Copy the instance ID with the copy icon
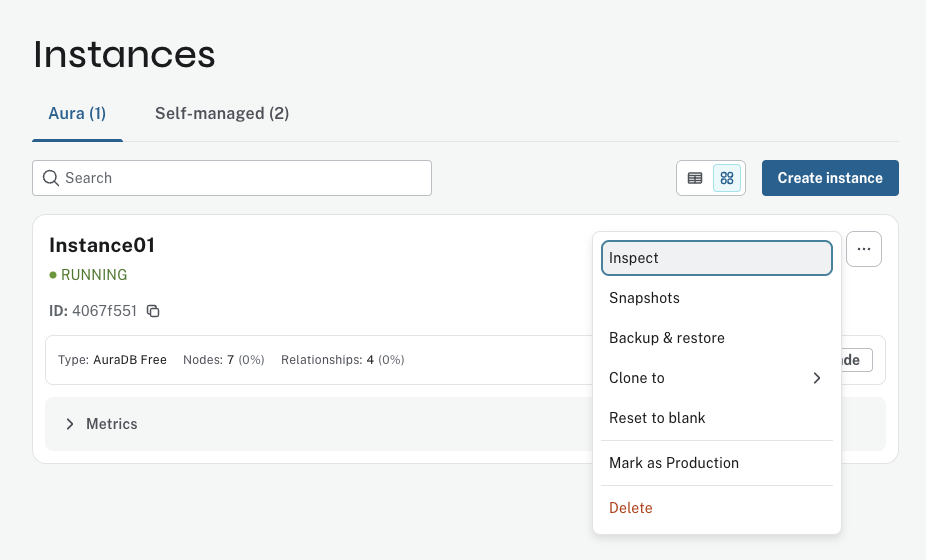The width and height of the screenshot is (926, 560). 153,311
